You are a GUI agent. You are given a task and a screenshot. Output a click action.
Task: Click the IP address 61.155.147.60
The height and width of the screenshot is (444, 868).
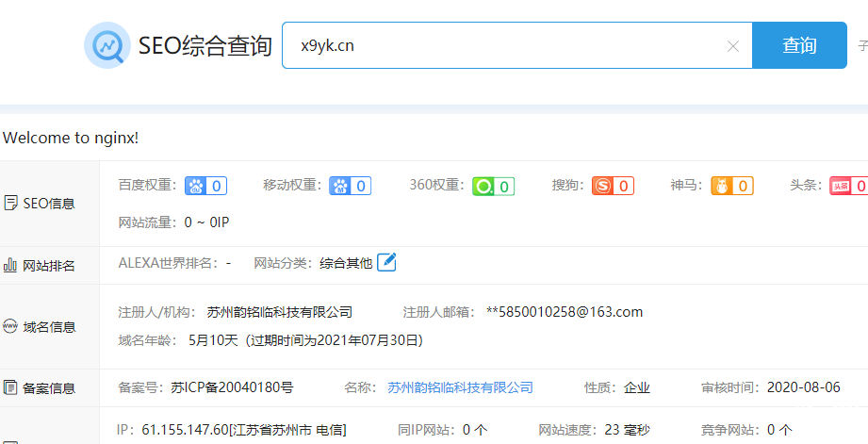(185, 430)
